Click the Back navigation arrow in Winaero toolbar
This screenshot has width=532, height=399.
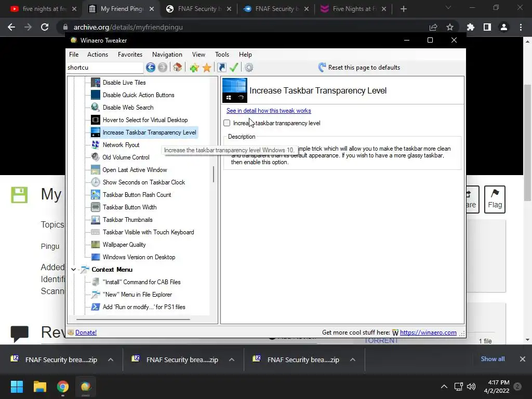coord(151,68)
